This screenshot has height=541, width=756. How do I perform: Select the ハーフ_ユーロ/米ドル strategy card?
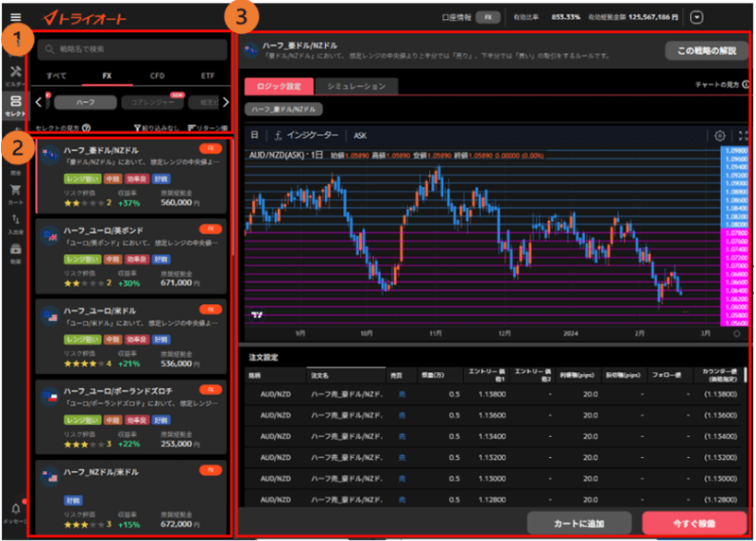pyautogui.click(x=131, y=336)
